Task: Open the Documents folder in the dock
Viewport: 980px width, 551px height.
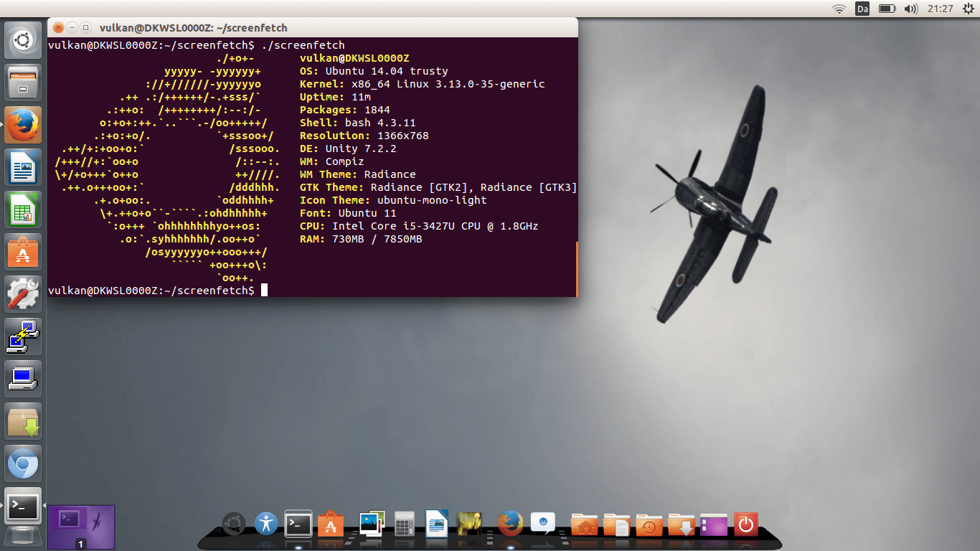Action: coord(617,524)
